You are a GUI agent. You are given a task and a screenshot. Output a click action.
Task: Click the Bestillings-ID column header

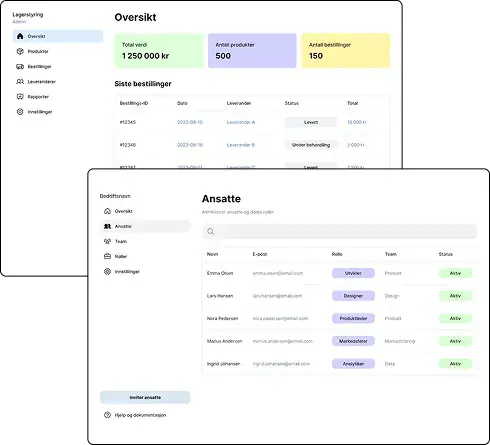pyautogui.click(x=134, y=103)
